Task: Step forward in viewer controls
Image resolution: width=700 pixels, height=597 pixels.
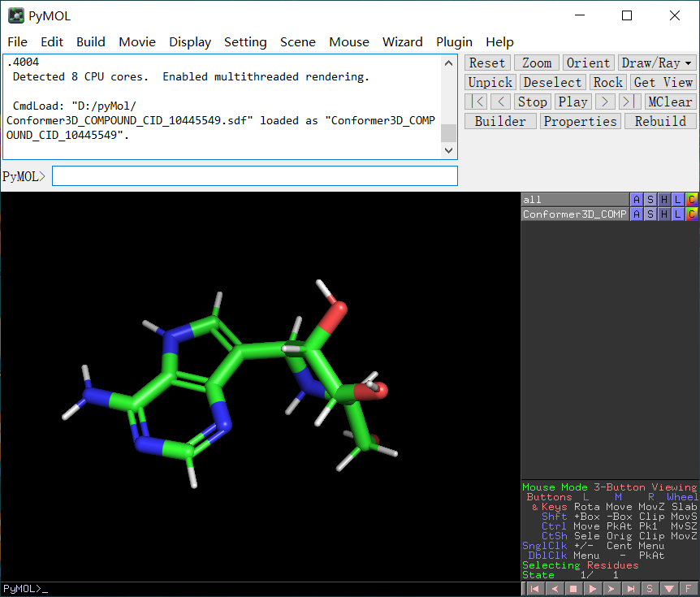Action: [x=611, y=589]
